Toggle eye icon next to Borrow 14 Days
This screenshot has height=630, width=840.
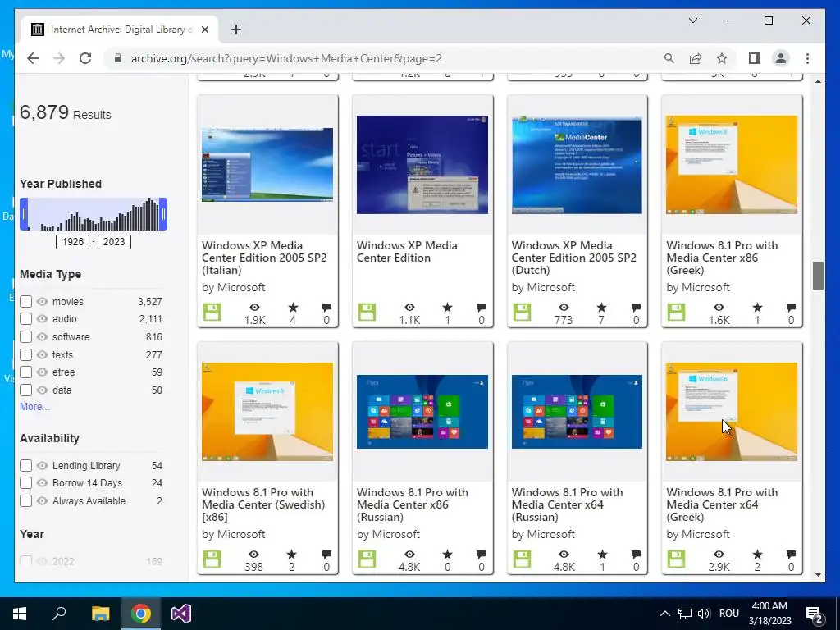[43, 482]
